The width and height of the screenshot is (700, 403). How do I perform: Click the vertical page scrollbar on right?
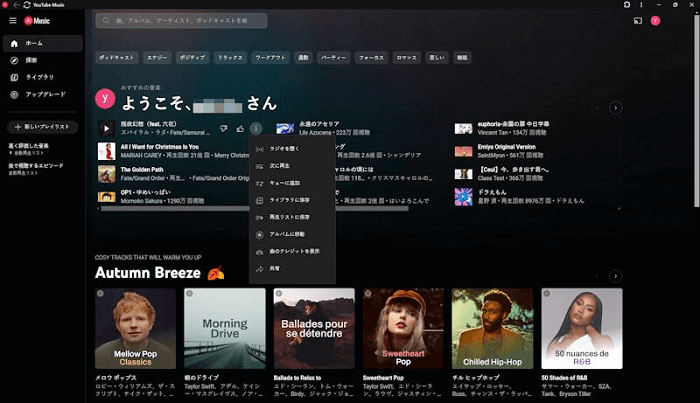click(x=696, y=109)
